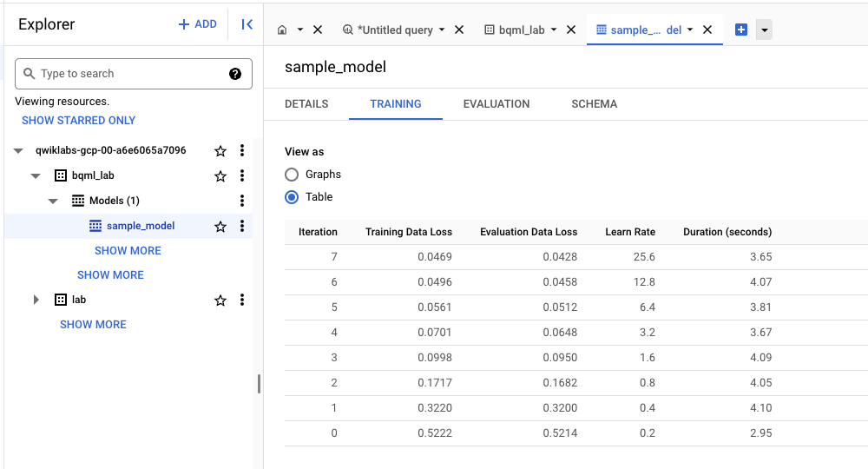Click SHOW STARRED ONLY link

tap(78, 121)
